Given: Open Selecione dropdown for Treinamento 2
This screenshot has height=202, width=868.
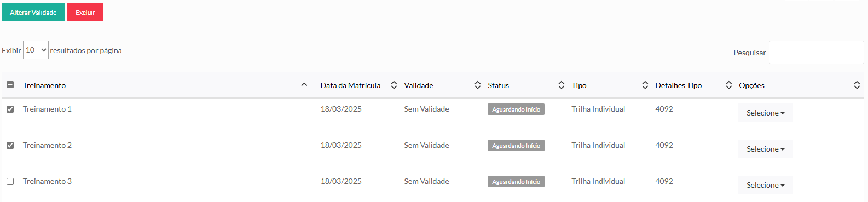Looking at the screenshot, I should pos(765,149).
